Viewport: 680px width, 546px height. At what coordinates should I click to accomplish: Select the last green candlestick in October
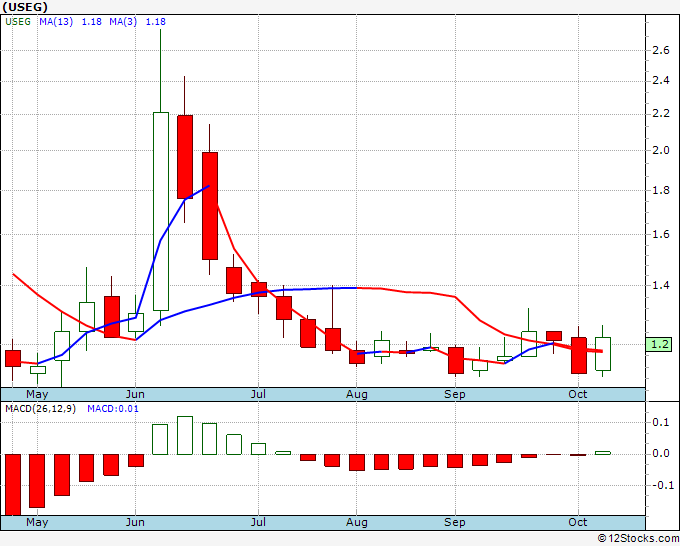(603, 354)
